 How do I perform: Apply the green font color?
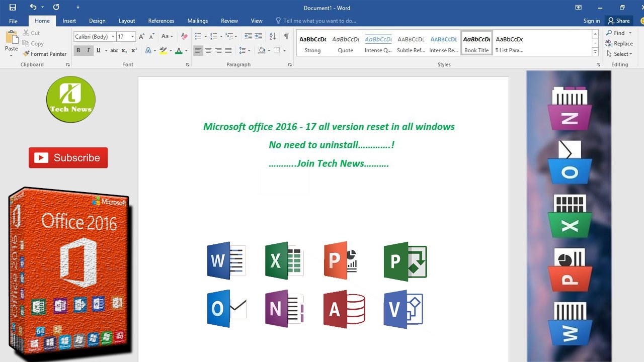(179, 50)
